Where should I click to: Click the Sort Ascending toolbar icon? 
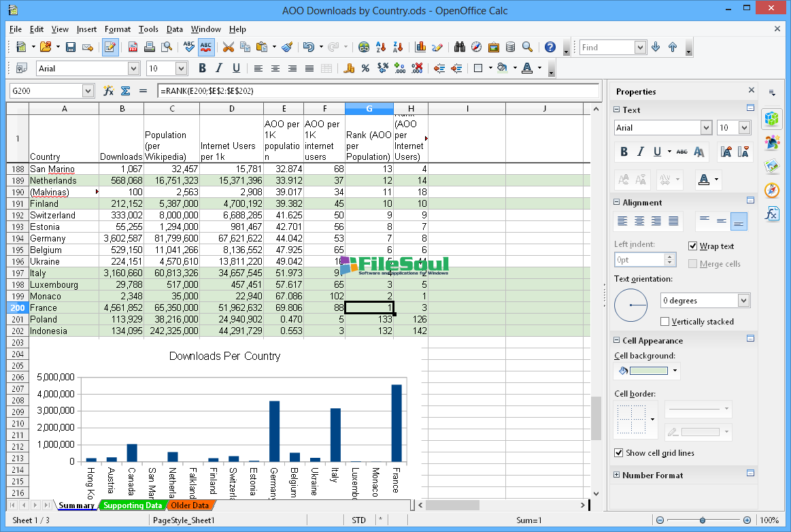pyautogui.click(x=382, y=47)
